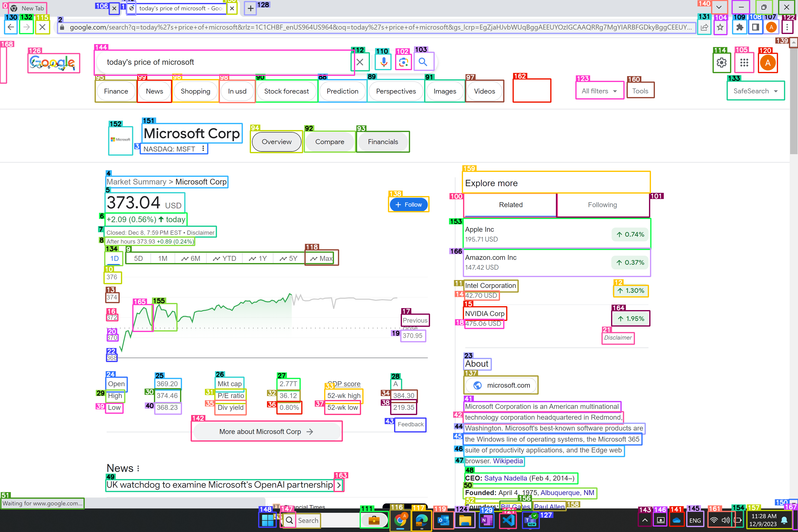Expand the SafeSearch dropdown
The image size is (798, 532).
(755, 91)
